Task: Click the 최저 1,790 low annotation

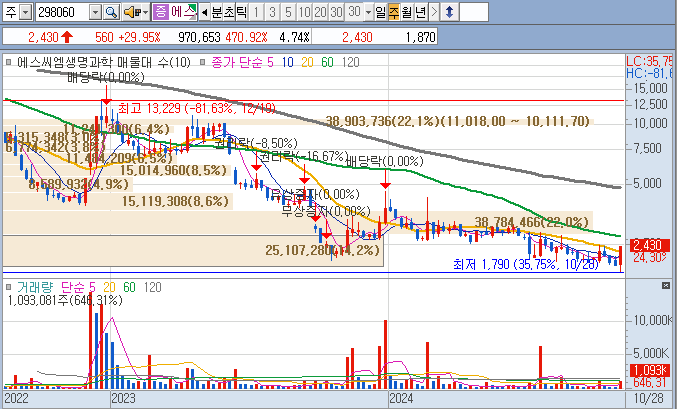Action: tap(526, 264)
